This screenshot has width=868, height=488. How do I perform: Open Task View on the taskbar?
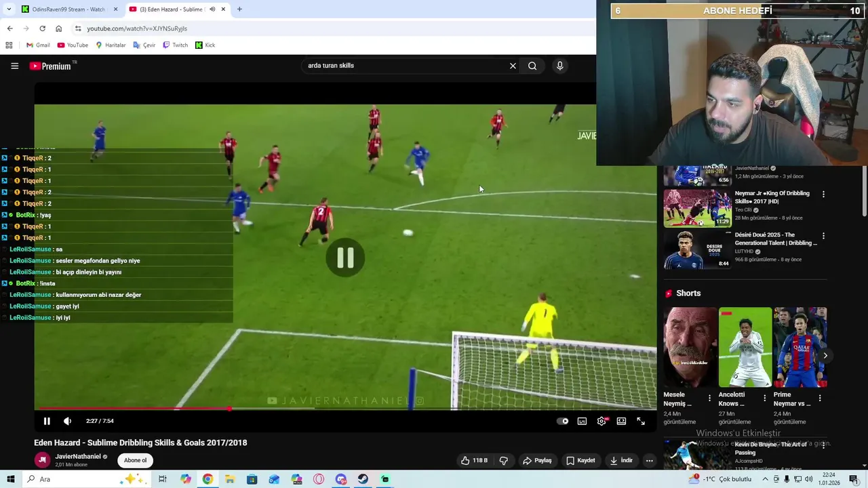163,479
